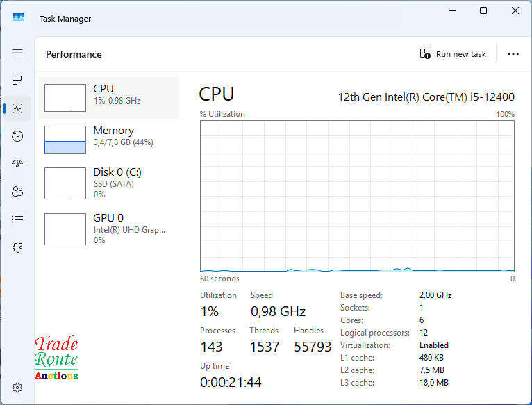Click the Run new task button
This screenshot has height=405, width=532.
coord(453,54)
